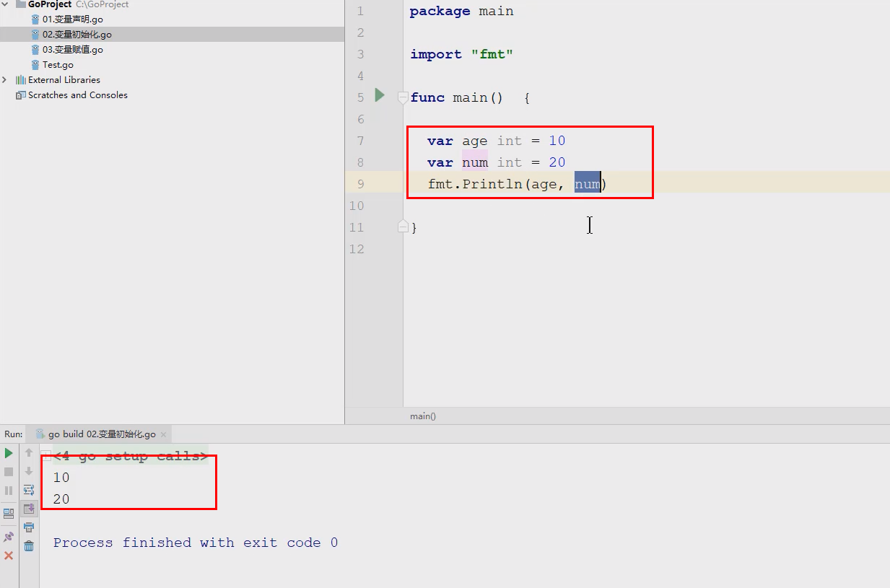Close the Run panel with red X

click(9, 556)
